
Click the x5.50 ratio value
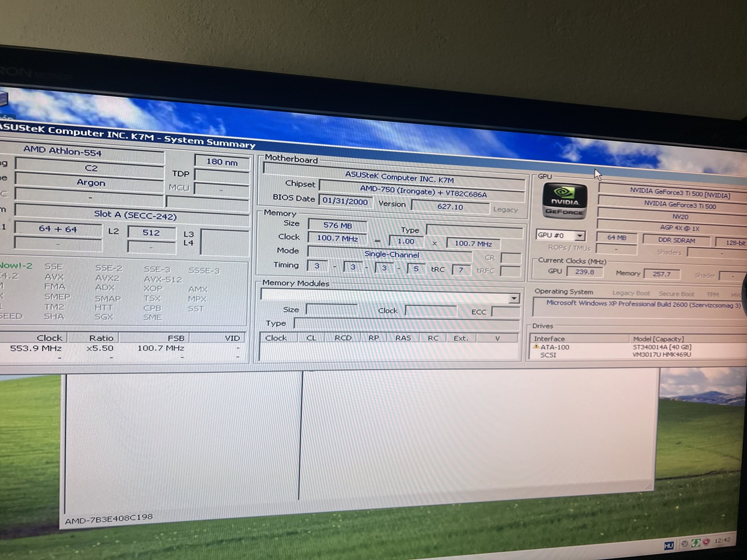click(100, 348)
